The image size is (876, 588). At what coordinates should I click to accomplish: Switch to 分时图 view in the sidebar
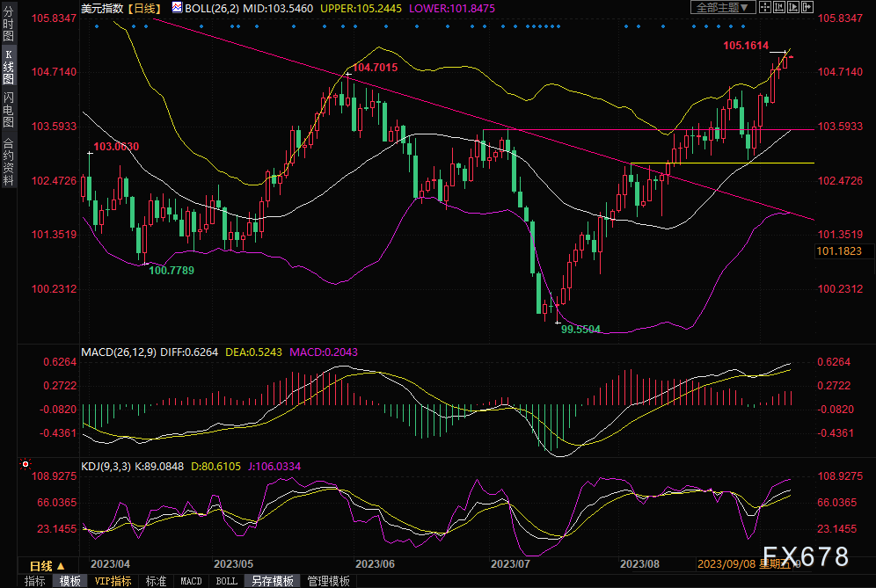coord(8,26)
